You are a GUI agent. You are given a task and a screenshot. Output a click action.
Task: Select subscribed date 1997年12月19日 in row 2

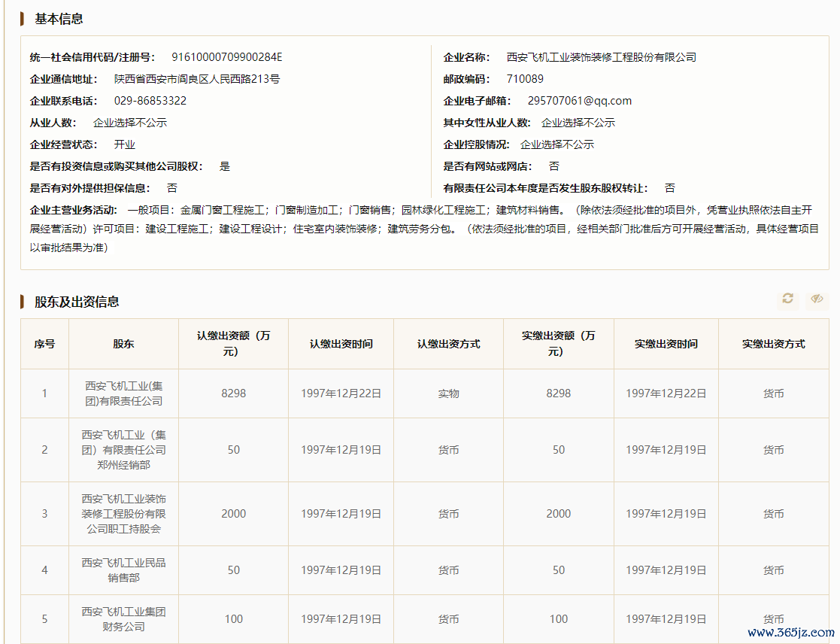tap(341, 450)
